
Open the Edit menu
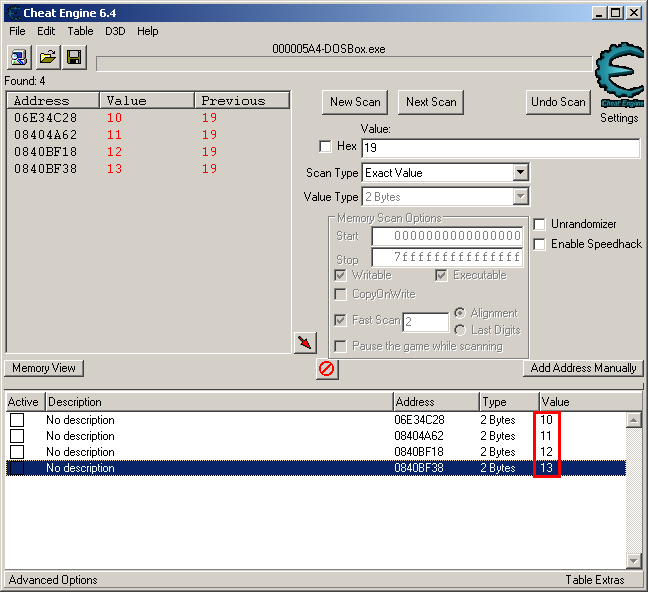[46, 31]
